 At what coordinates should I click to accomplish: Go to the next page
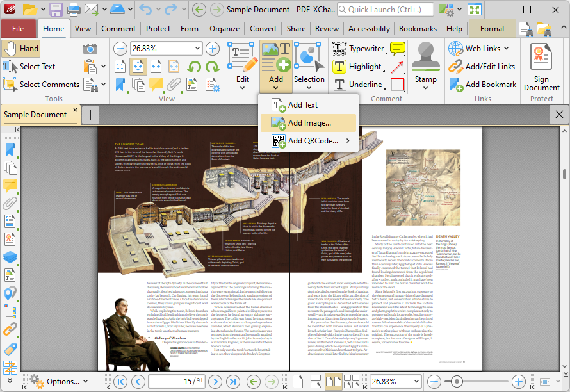click(215, 382)
